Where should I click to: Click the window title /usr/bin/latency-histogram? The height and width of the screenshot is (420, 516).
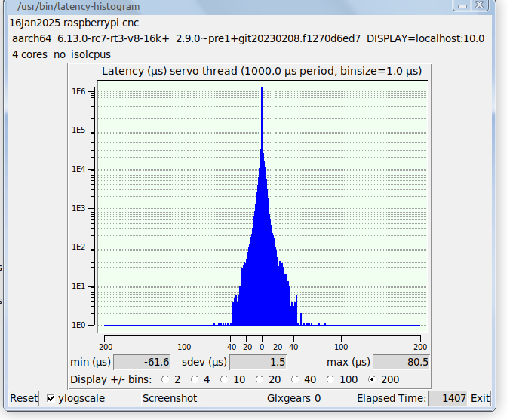click(x=78, y=6)
